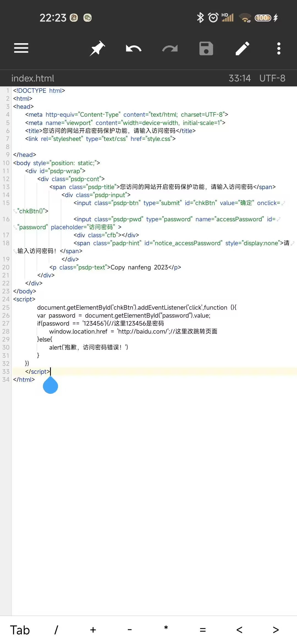Tap the opening <script> tag
The width and height of the screenshot is (297, 644).
[x=24, y=299]
